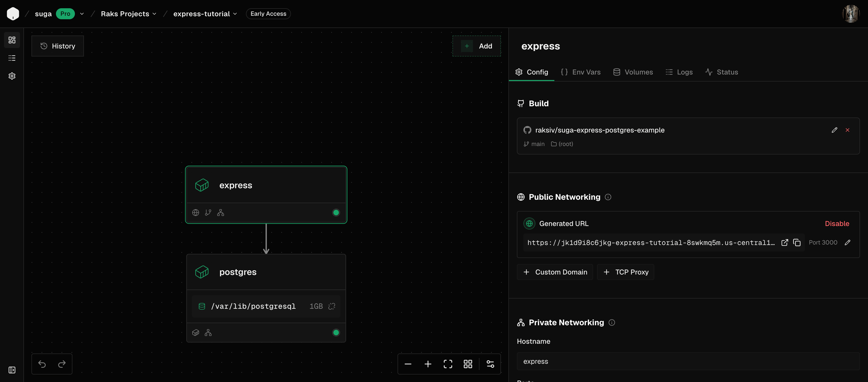
Task: Add a new resource to canvas
Action: (476, 46)
